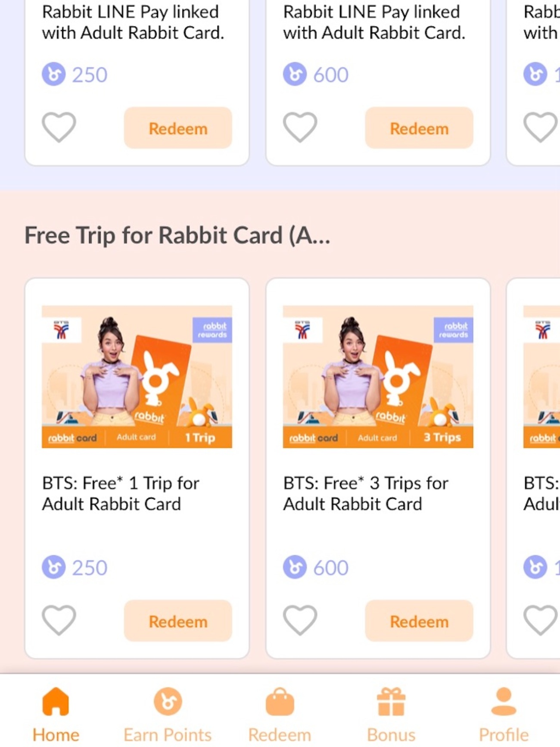Toggle heart on the partially visible third trip card

click(x=541, y=620)
